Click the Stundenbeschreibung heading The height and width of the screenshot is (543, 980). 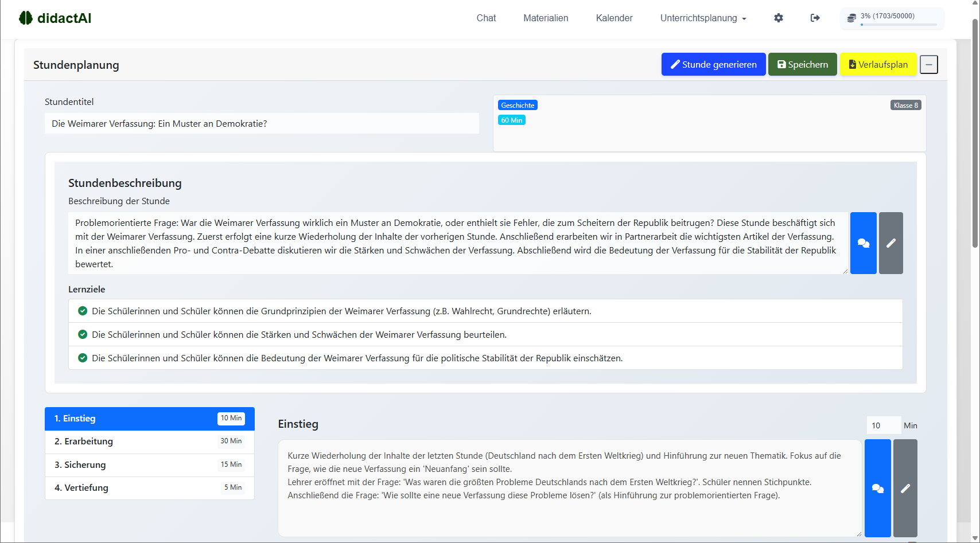[x=125, y=183]
